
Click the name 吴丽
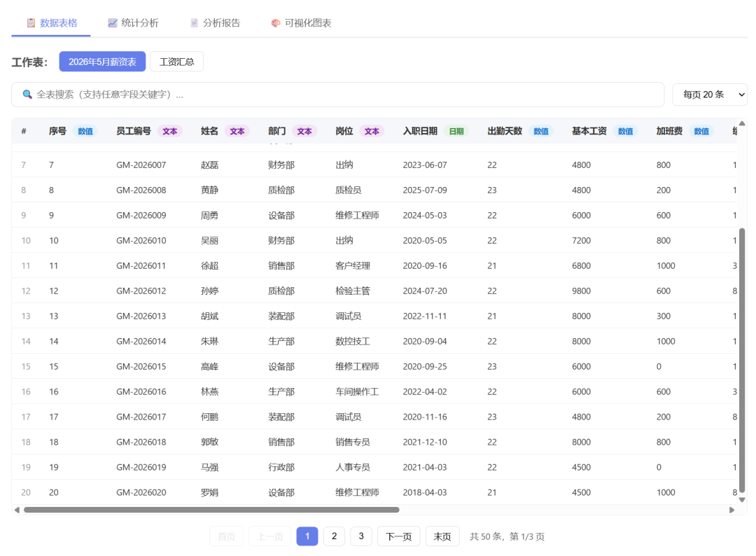[x=210, y=241]
